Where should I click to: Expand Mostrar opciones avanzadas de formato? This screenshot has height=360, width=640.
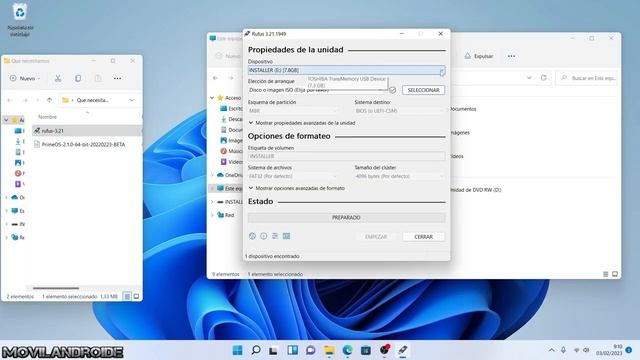(297, 188)
